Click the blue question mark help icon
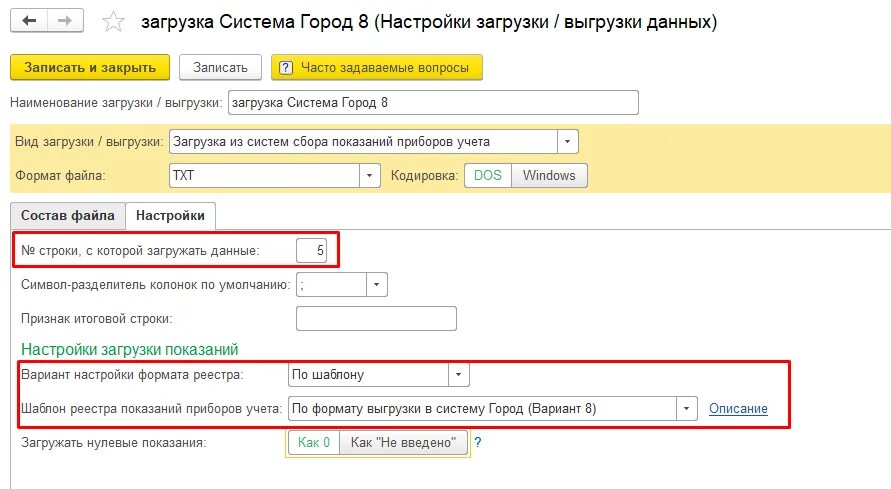891x489 pixels. tap(478, 442)
